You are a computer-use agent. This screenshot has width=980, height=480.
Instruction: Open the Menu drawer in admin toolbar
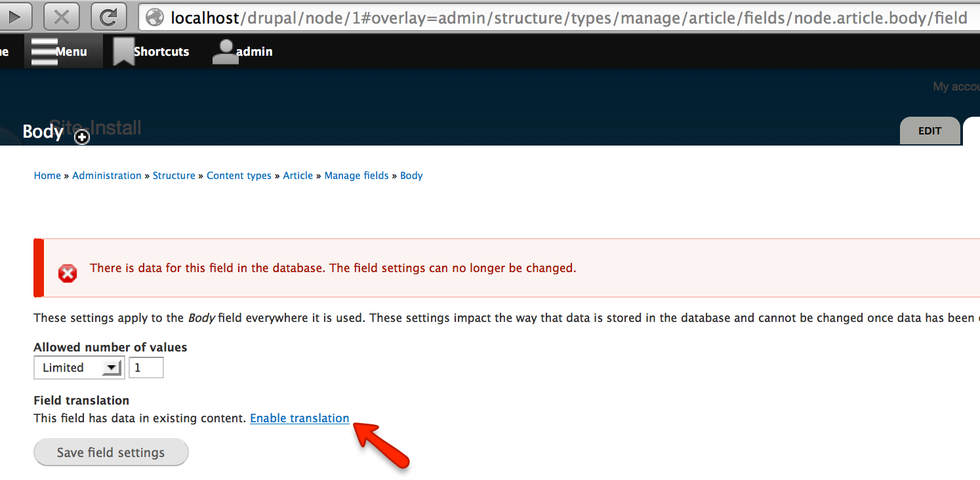coord(64,50)
